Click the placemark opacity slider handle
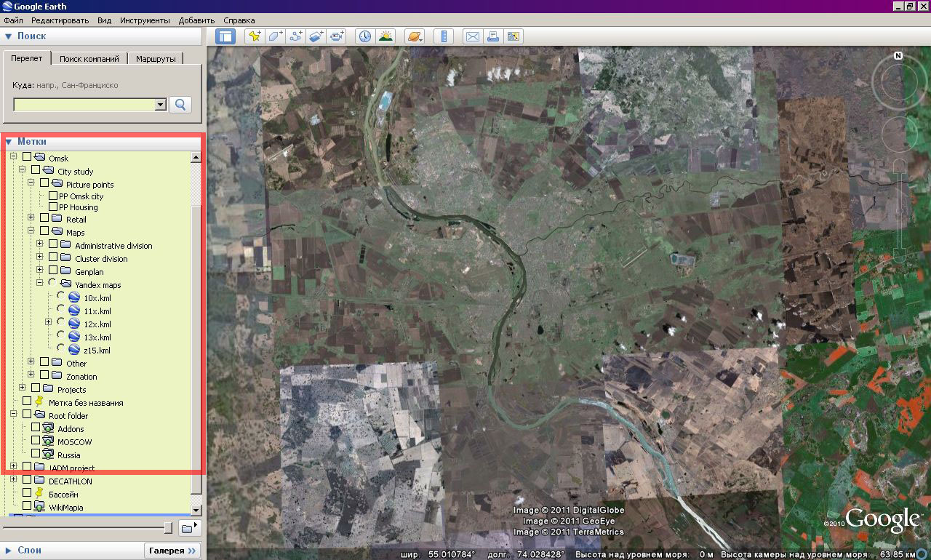This screenshot has width=931, height=560. (168, 527)
